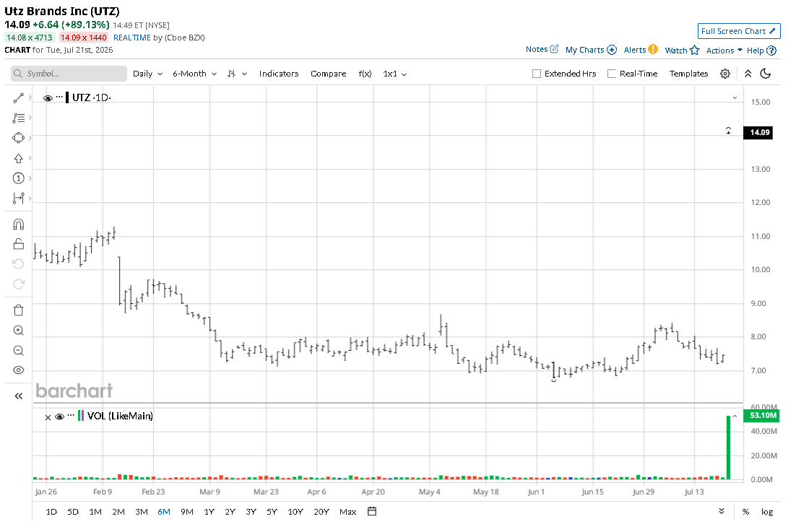
Task: Open the 1x1 grid layout dropdown
Action: pos(395,74)
